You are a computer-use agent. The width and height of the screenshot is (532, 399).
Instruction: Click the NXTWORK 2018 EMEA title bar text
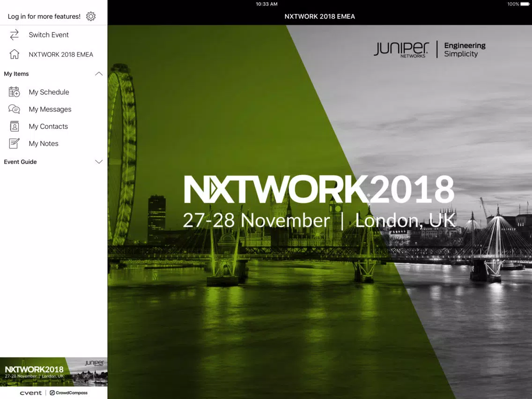[x=319, y=16]
